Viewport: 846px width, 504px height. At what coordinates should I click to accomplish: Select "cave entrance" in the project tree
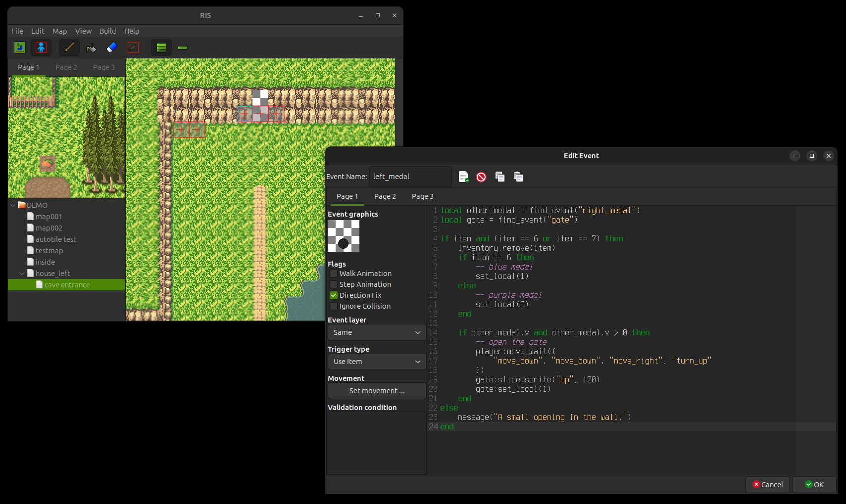(x=67, y=285)
